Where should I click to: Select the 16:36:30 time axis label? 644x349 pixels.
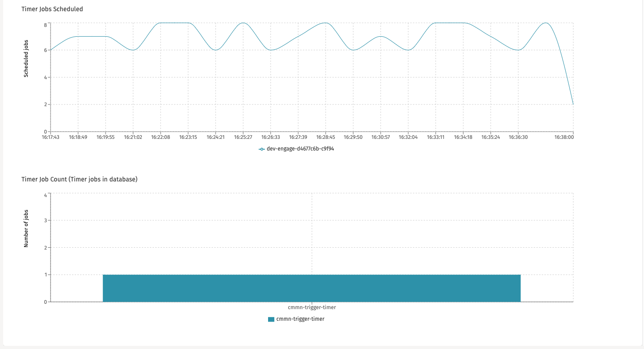tap(518, 137)
